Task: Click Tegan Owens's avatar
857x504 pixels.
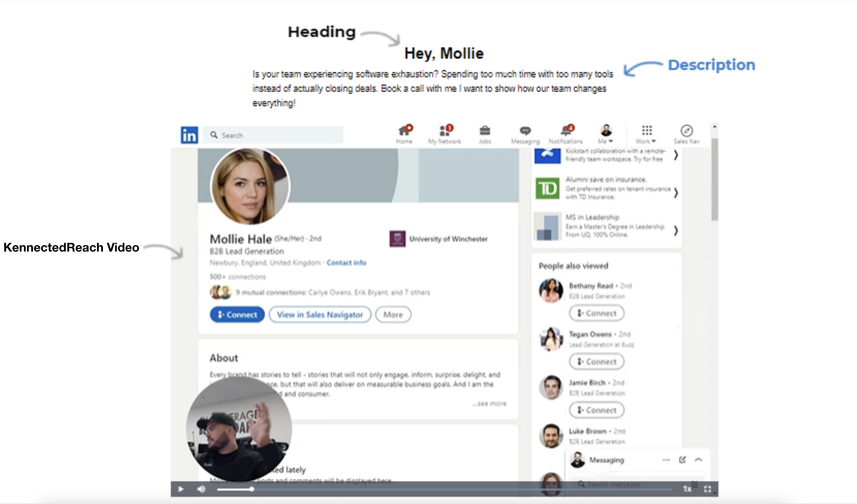Action: [x=551, y=339]
